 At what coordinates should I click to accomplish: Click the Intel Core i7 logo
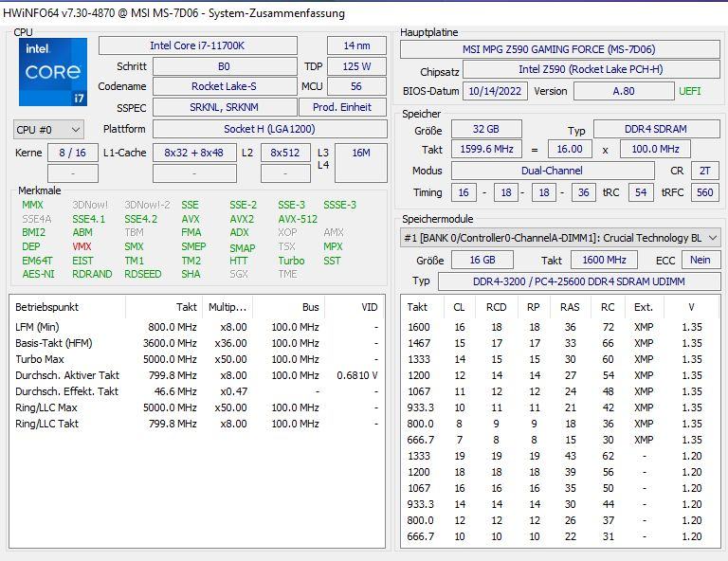(x=53, y=72)
